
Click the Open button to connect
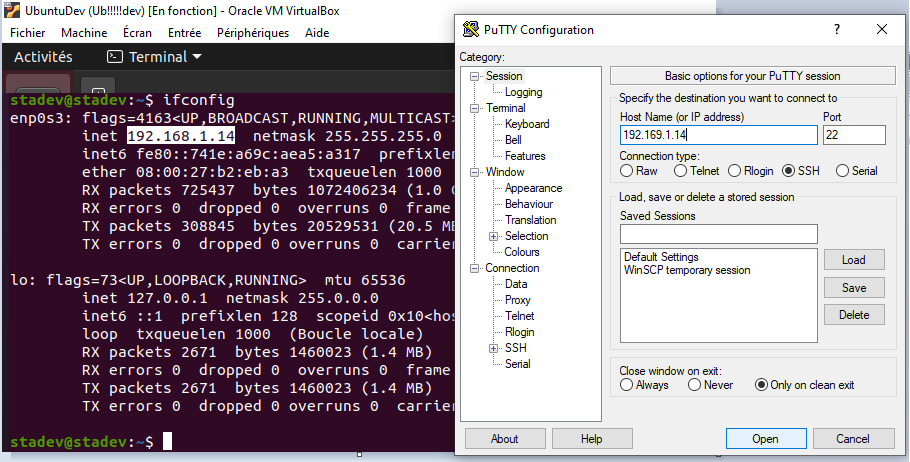coord(765,439)
